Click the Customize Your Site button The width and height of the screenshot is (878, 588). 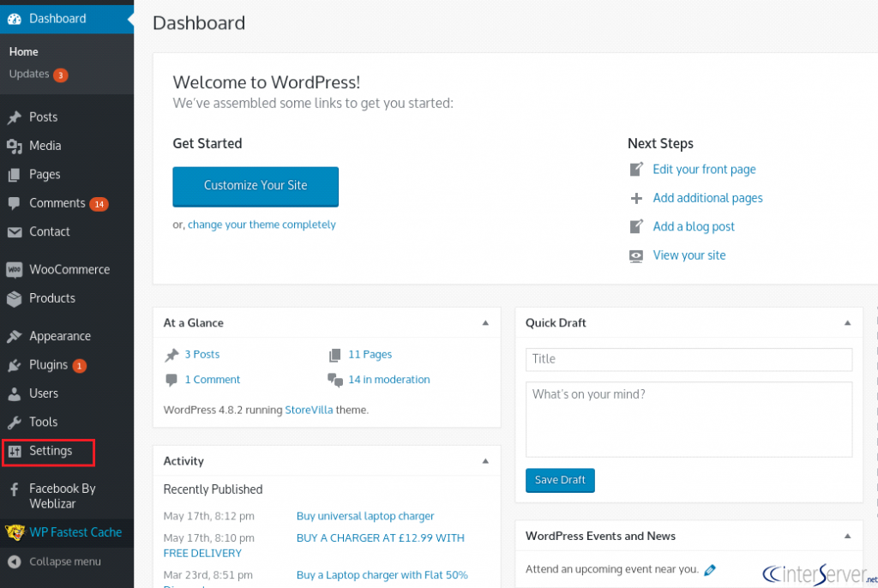pyautogui.click(x=256, y=187)
